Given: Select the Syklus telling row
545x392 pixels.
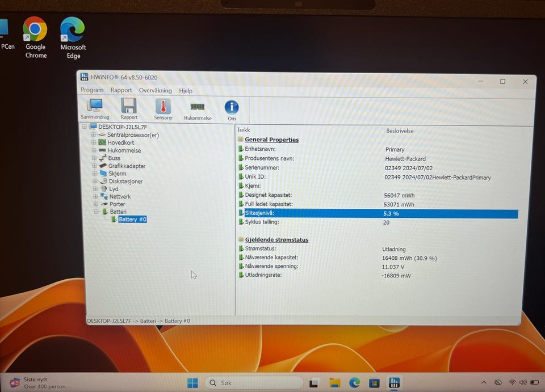Looking at the screenshot, I should [x=378, y=222].
